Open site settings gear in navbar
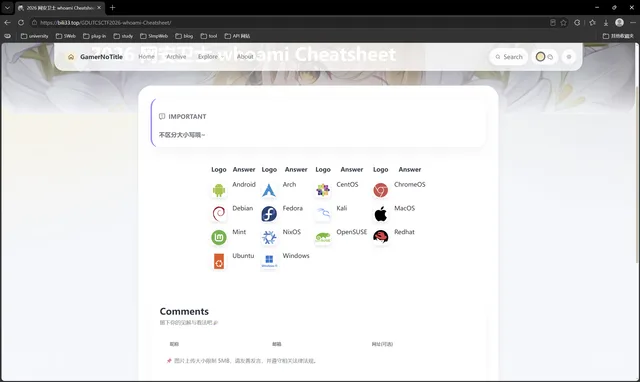 pos(569,57)
